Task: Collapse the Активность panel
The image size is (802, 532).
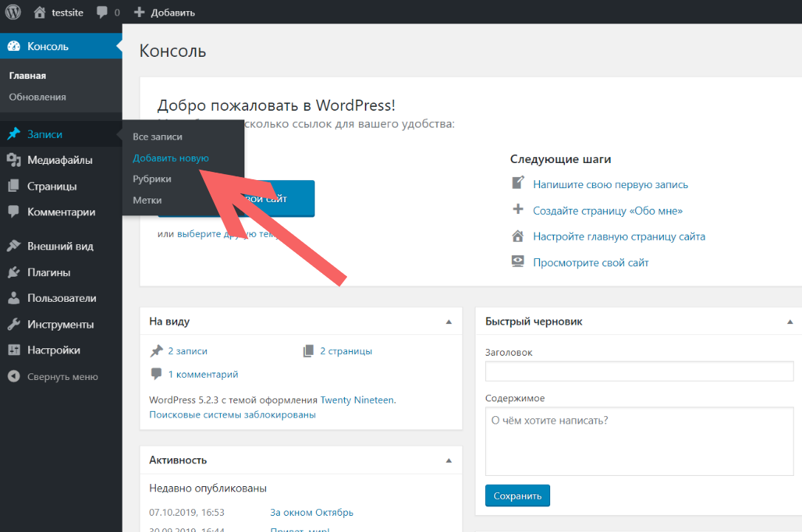Action: click(x=448, y=460)
